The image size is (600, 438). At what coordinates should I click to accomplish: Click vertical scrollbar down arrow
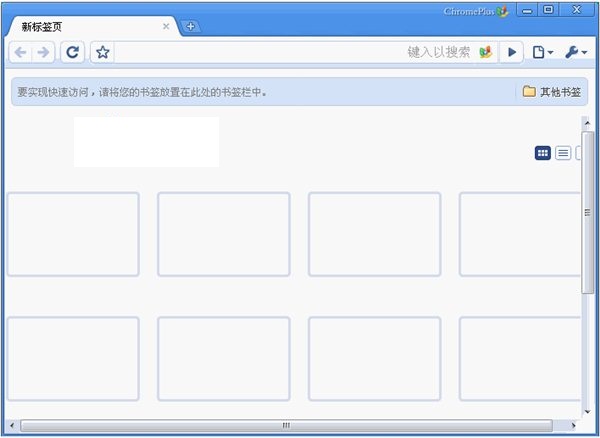587,412
